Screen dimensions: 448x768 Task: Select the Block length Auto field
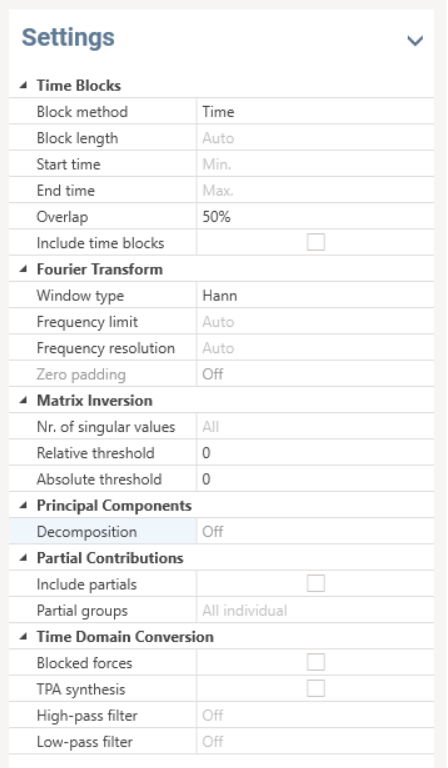click(315, 138)
